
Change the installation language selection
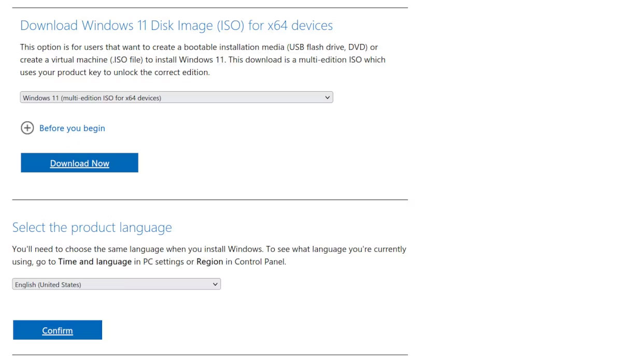coord(116,284)
